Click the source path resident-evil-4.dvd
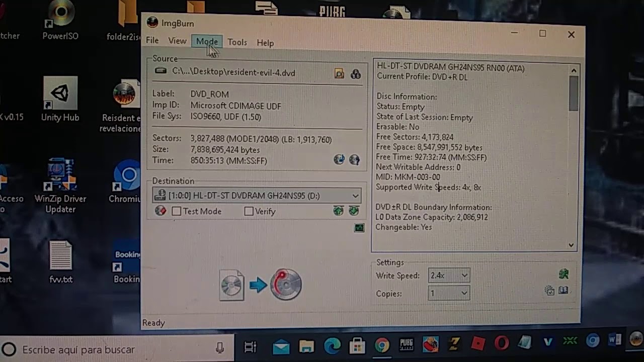This screenshot has height=362, width=644. point(233,72)
